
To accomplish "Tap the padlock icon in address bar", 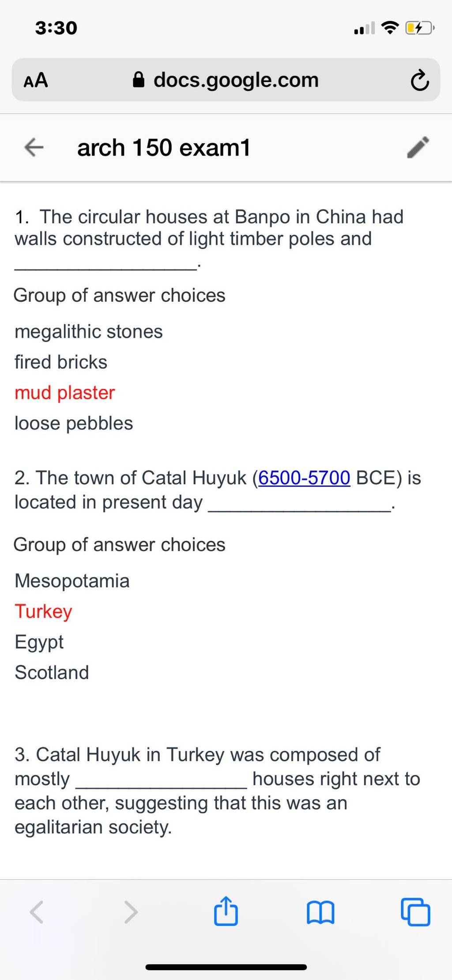I will click(139, 80).
